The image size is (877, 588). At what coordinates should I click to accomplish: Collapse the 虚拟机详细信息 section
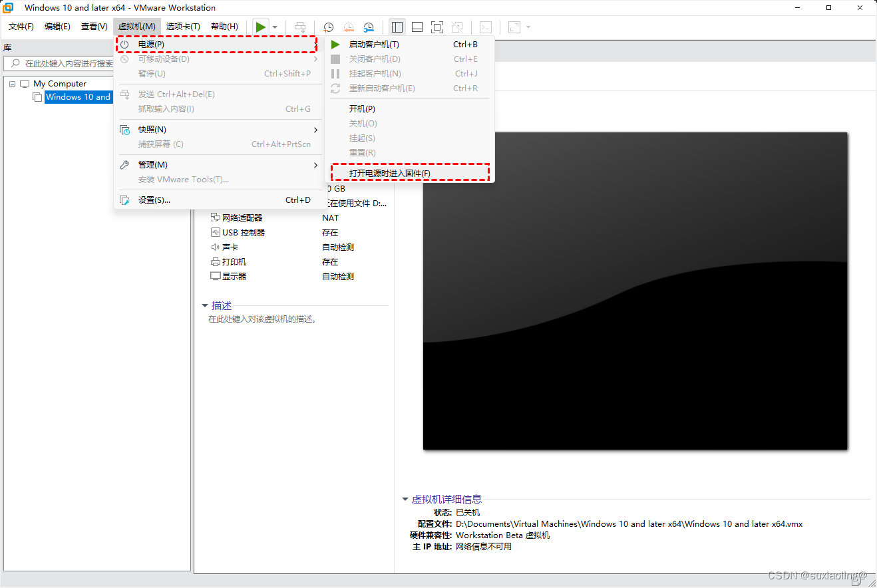(x=405, y=500)
